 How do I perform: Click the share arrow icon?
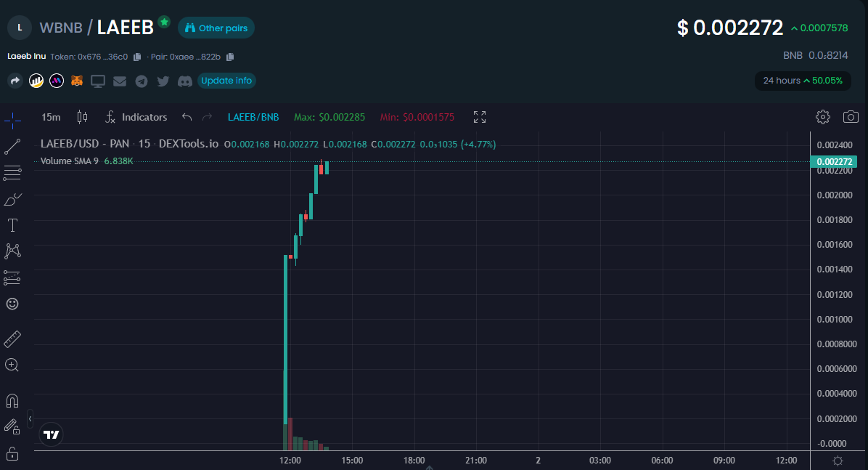click(15, 81)
